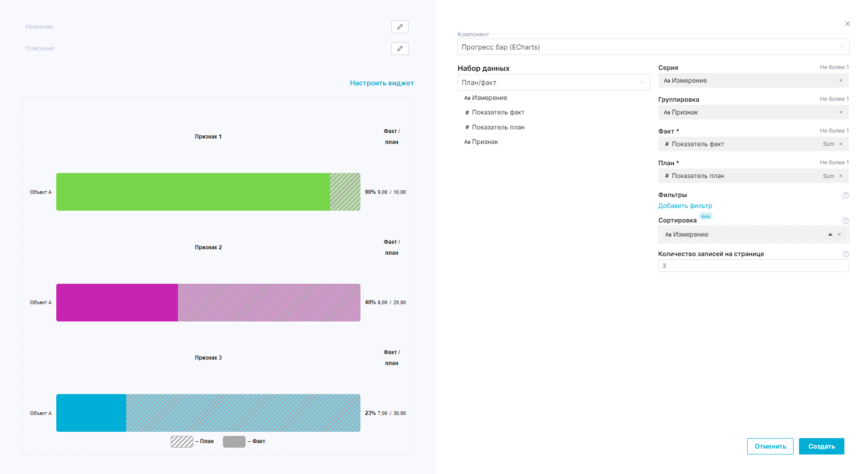Toggle the Факт legend item
The height and width of the screenshot is (474, 868).
pos(244,441)
